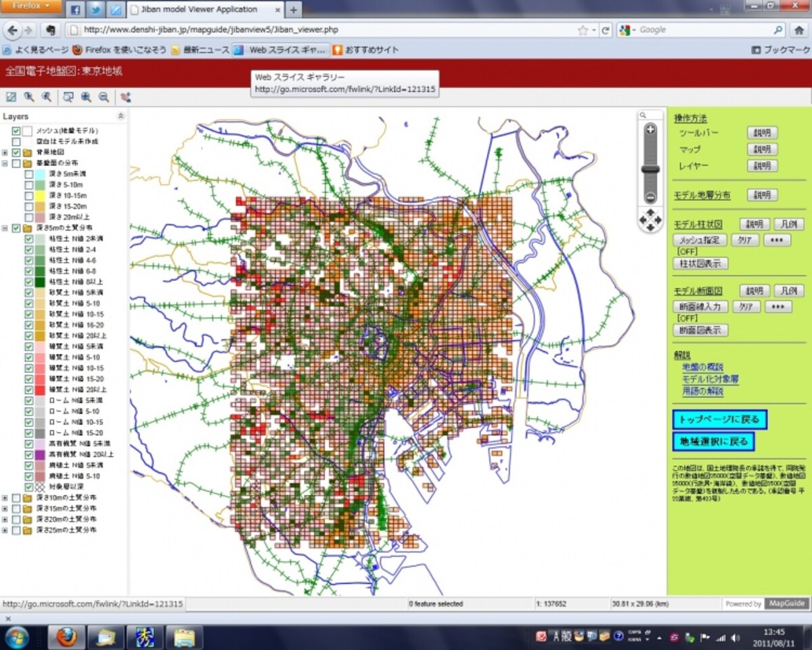812x650 pixels.
Task: Expand the 背景地図 layer group
Action: point(5,152)
